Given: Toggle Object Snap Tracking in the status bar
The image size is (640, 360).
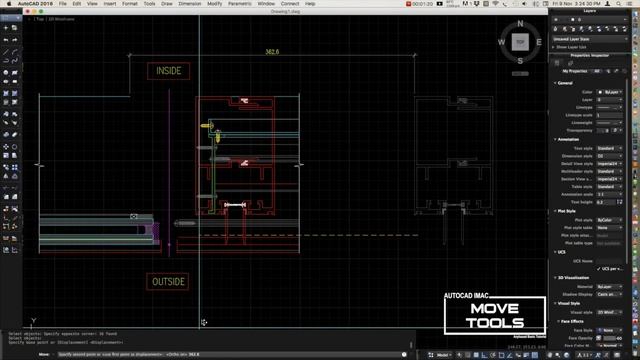Looking at the screenshot, I should click(x=510, y=355).
